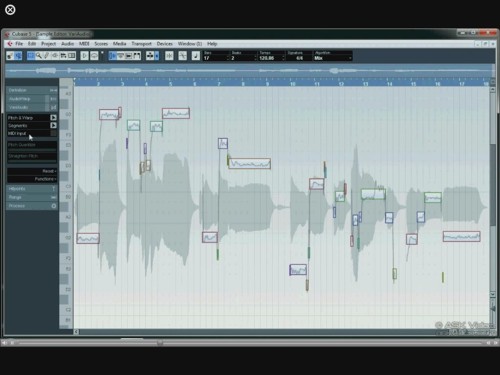Open the Project menu
The width and height of the screenshot is (500, 375).
pos(48,44)
